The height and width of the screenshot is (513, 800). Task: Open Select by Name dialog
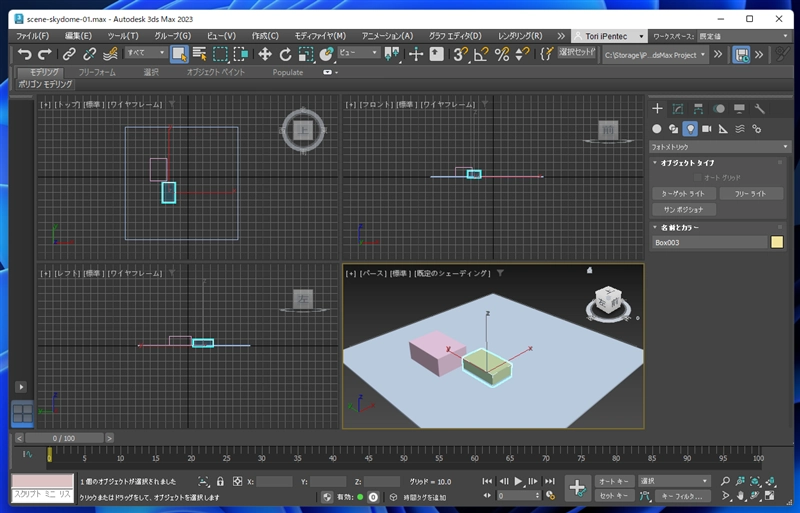(199, 54)
